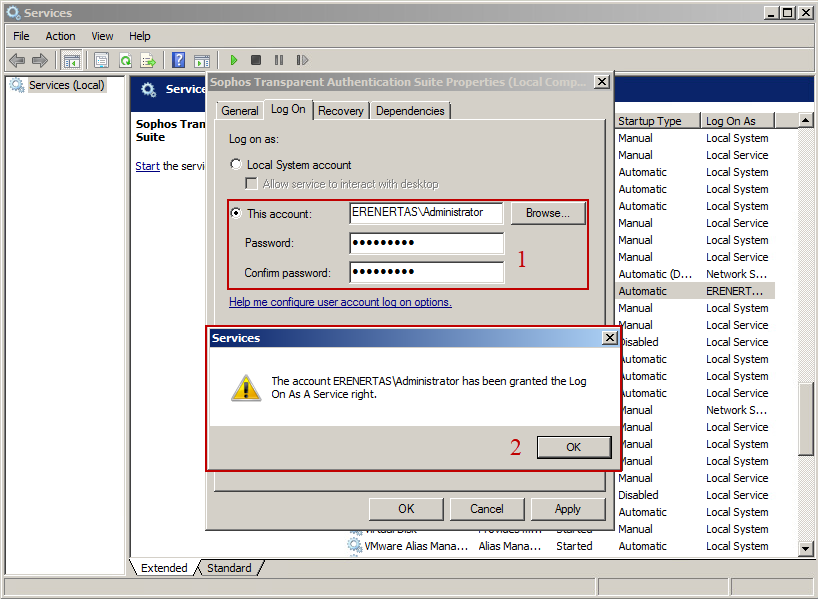Select the Services (Local) tree item
Image resolution: width=818 pixels, height=599 pixels.
(x=66, y=85)
